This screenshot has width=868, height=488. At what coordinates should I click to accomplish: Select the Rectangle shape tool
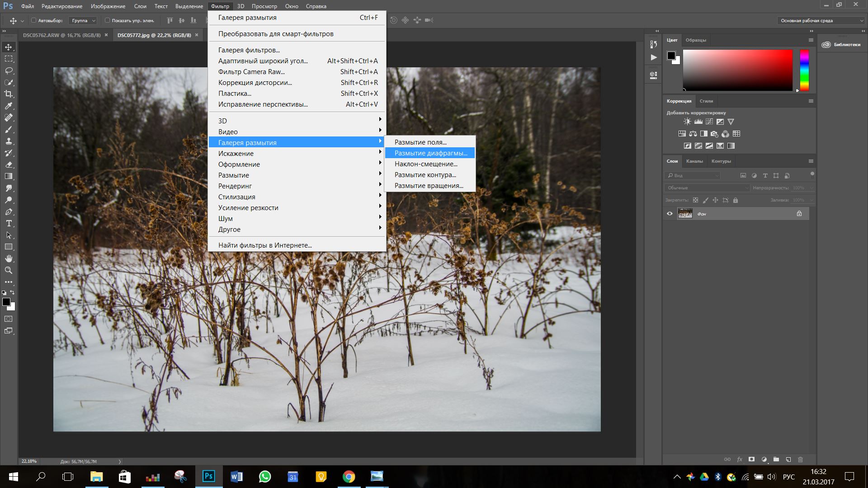[9, 247]
